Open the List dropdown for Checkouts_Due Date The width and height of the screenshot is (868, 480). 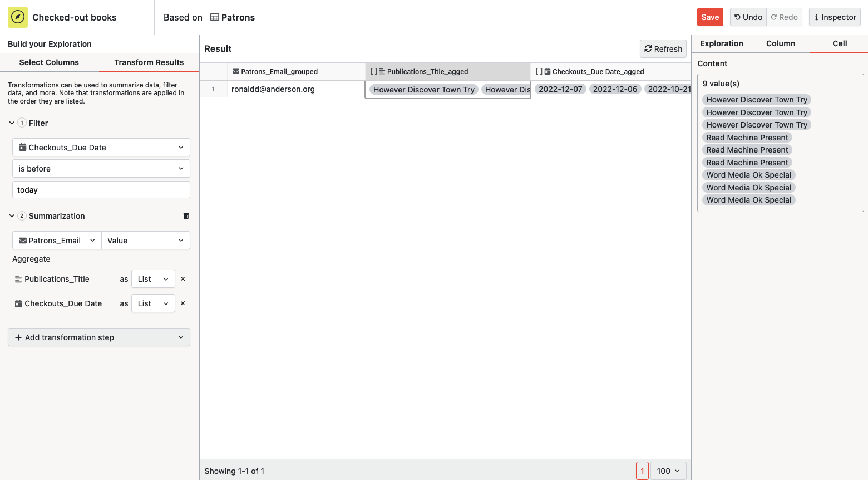point(153,303)
